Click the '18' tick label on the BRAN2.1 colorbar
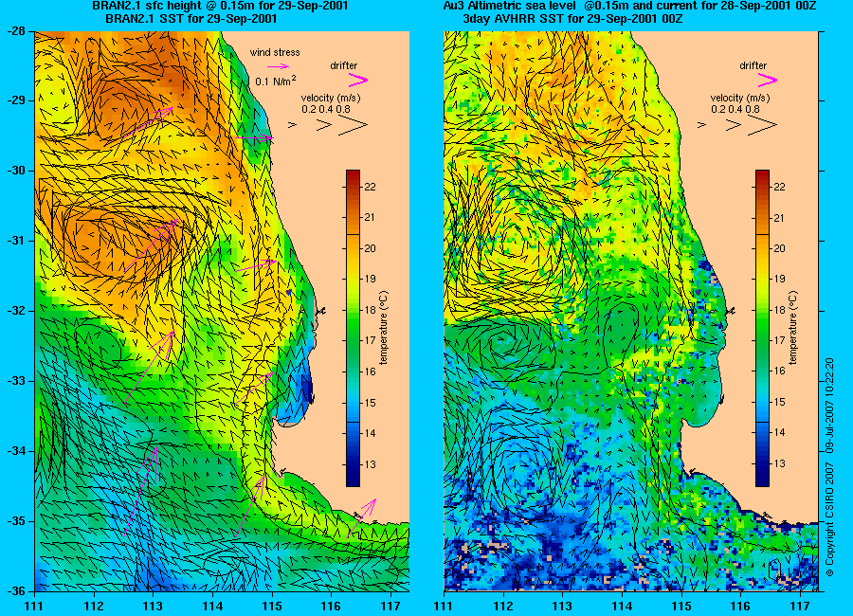The width and height of the screenshot is (853, 616). 371,310
